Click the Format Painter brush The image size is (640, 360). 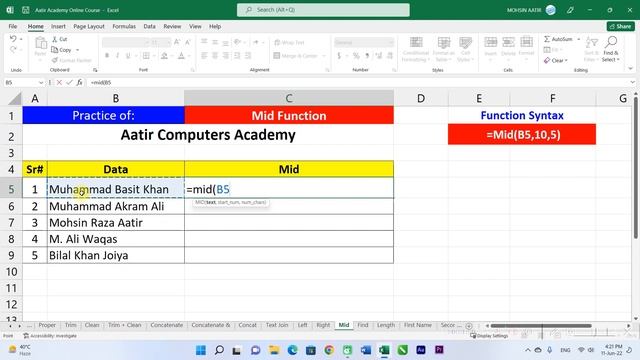55,60
